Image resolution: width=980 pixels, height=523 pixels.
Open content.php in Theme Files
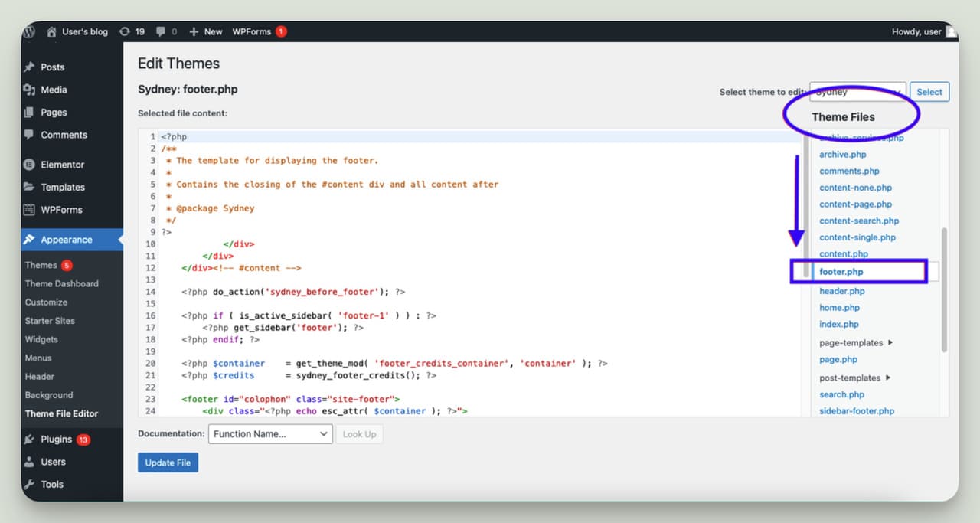click(x=844, y=254)
